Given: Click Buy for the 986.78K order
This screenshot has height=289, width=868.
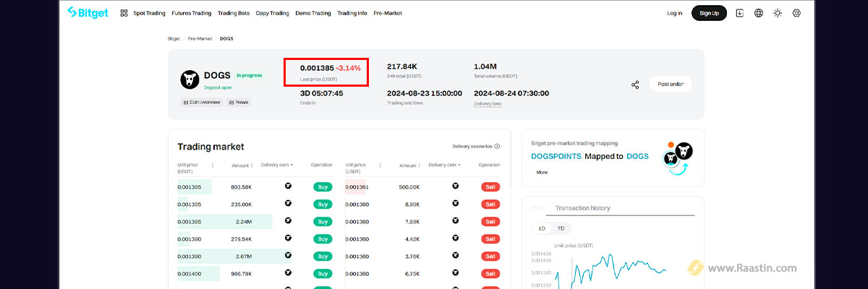Looking at the screenshot, I should pos(323,273).
